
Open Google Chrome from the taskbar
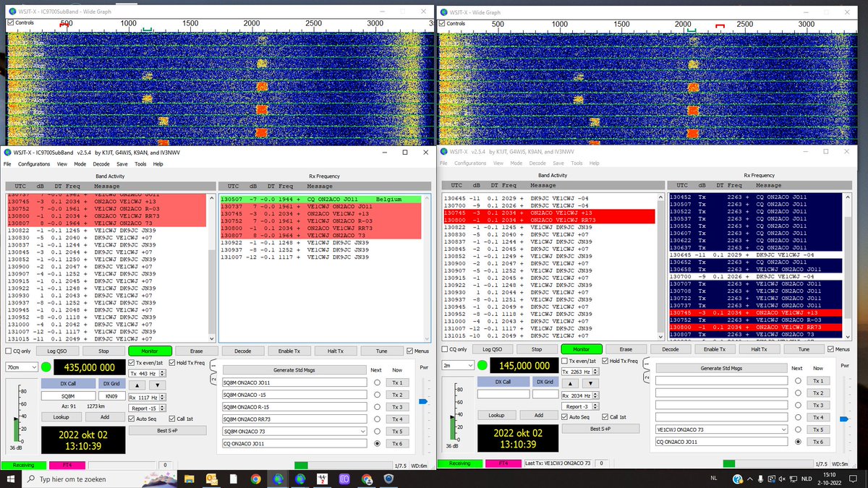[x=256, y=479]
